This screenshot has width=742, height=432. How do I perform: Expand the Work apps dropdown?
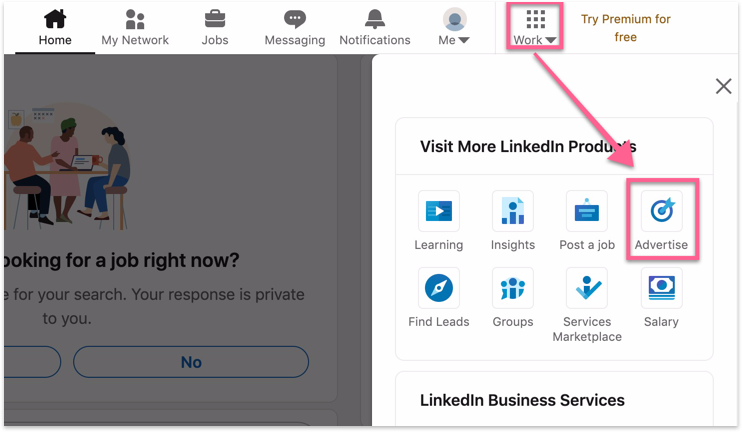[x=535, y=27]
